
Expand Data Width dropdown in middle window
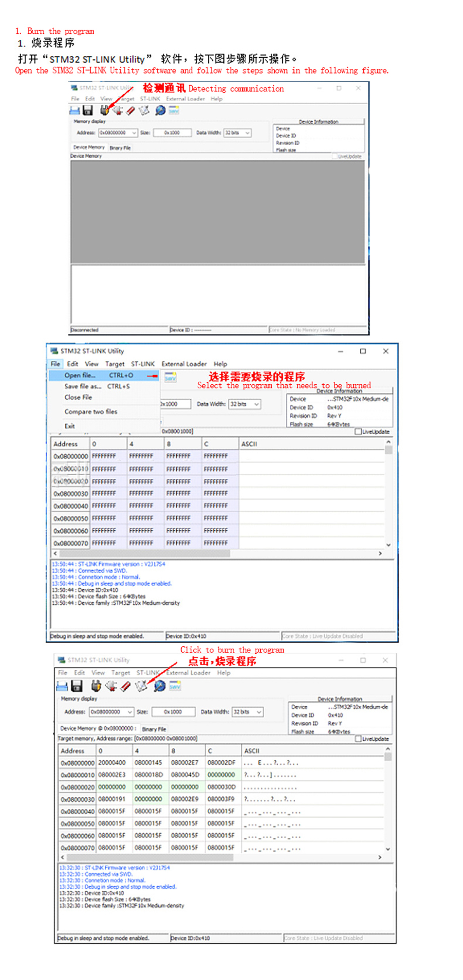tap(257, 404)
